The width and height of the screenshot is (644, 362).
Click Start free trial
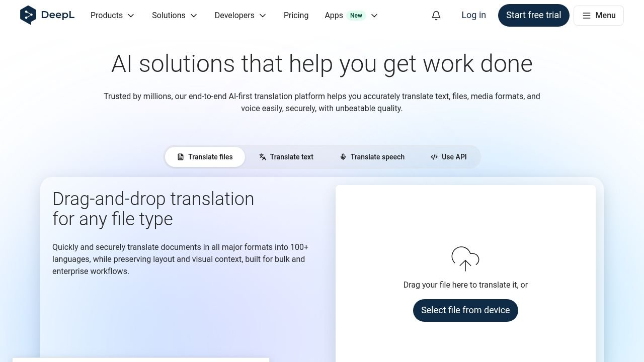point(534,15)
